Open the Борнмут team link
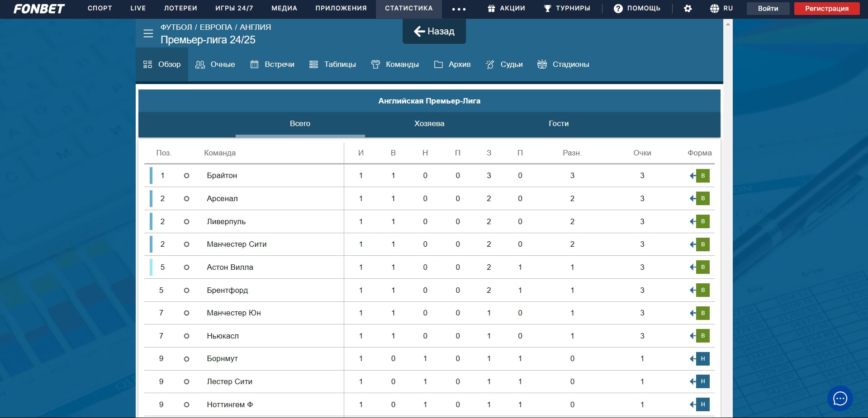The width and height of the screenshot is (868, 418). click(222, 359)
